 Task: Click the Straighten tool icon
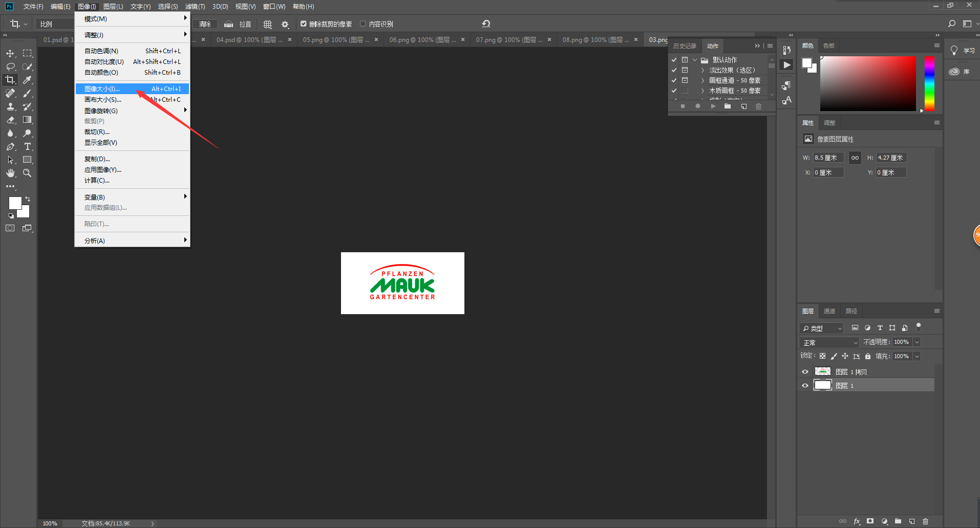click(228, 24)
